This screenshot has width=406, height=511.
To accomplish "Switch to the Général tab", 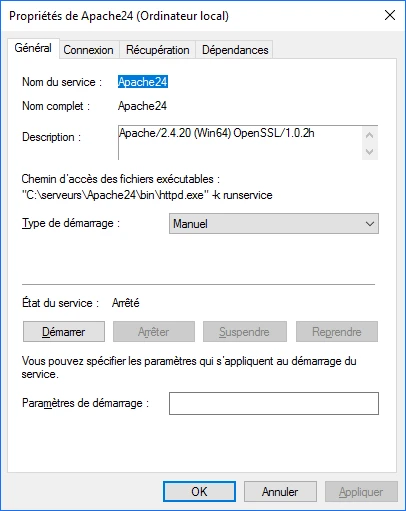I will [x=33, y=48].
